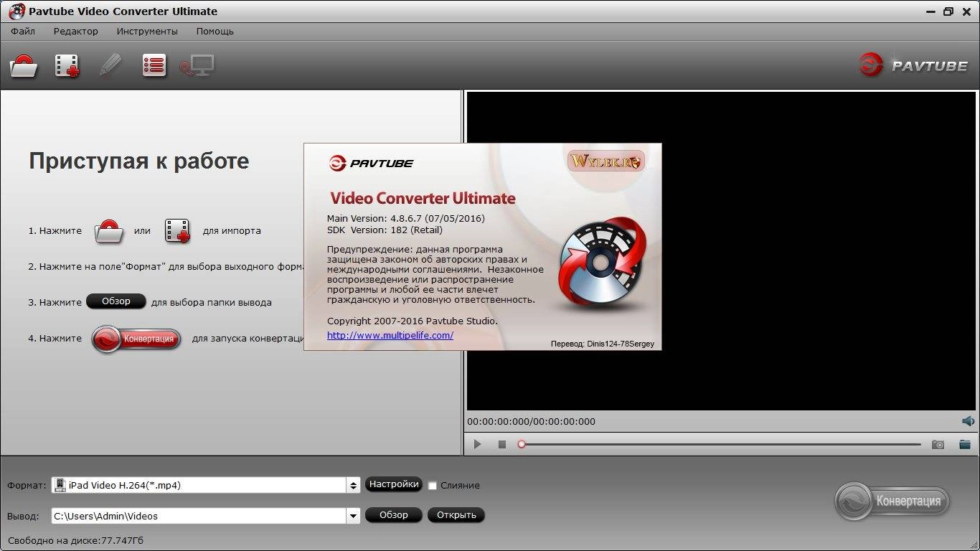Open the Инструменты menu
The image size is (980, 551).
147,32
